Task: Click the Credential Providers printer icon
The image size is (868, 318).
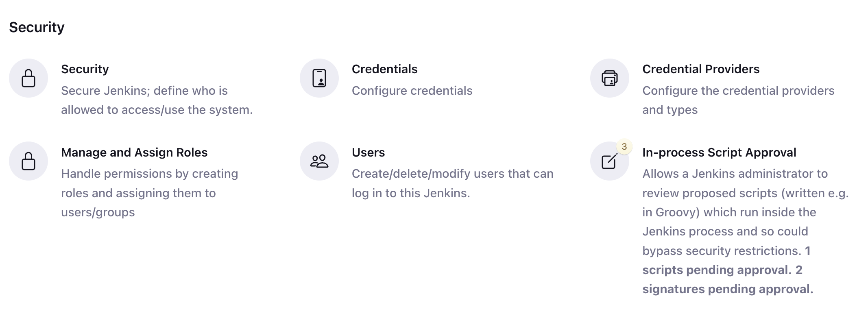Action: 609,78
